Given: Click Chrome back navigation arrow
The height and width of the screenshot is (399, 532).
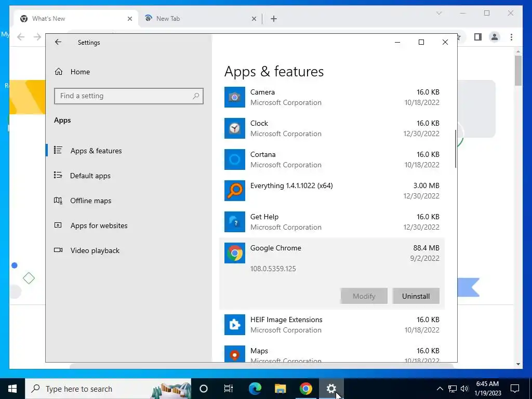Looking at the screenshot, I should click(21, 37).
